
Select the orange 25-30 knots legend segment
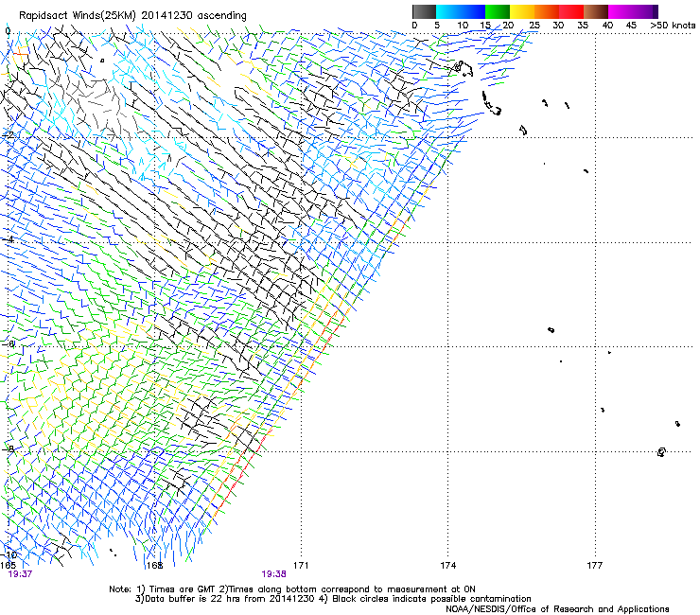[547, 11]
